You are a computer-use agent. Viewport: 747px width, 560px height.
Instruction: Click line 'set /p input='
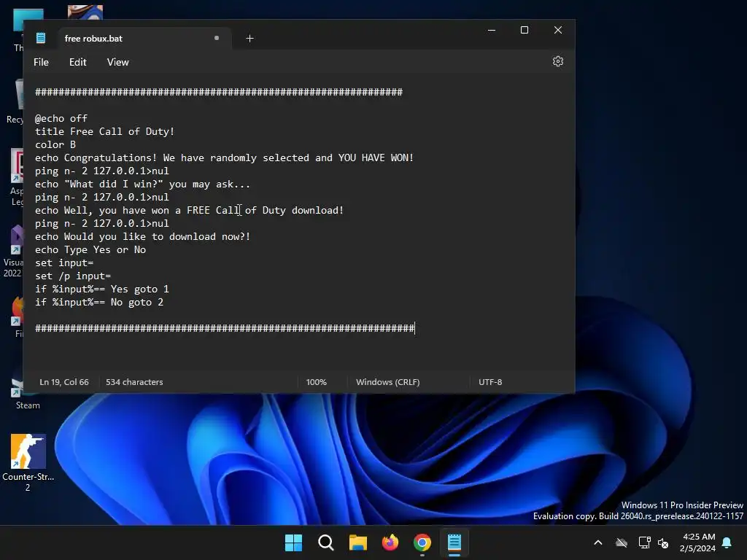[73, 276]
